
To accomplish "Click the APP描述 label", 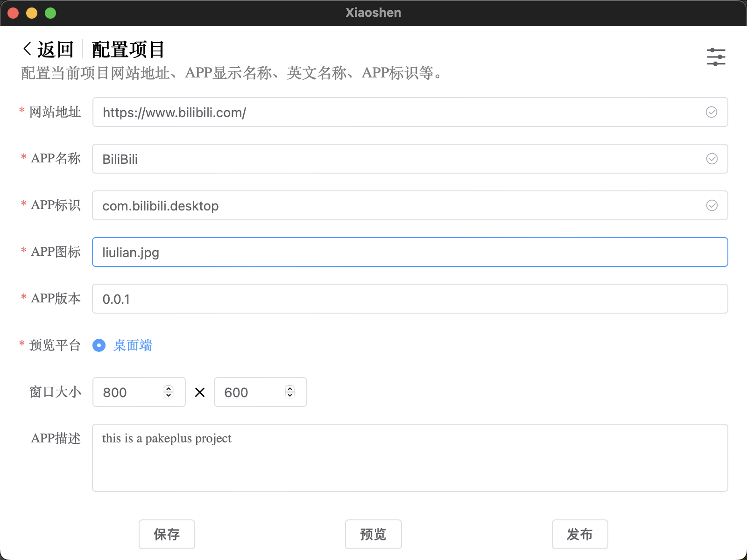I will pos(56,439).
